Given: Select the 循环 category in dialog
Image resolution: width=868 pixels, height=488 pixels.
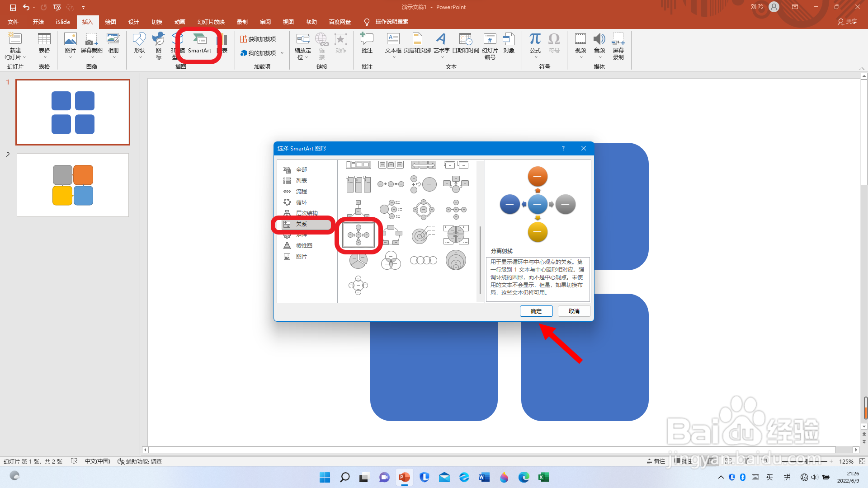Looking at the screenshot, I should pyautogui.click(x=301, y=202).
